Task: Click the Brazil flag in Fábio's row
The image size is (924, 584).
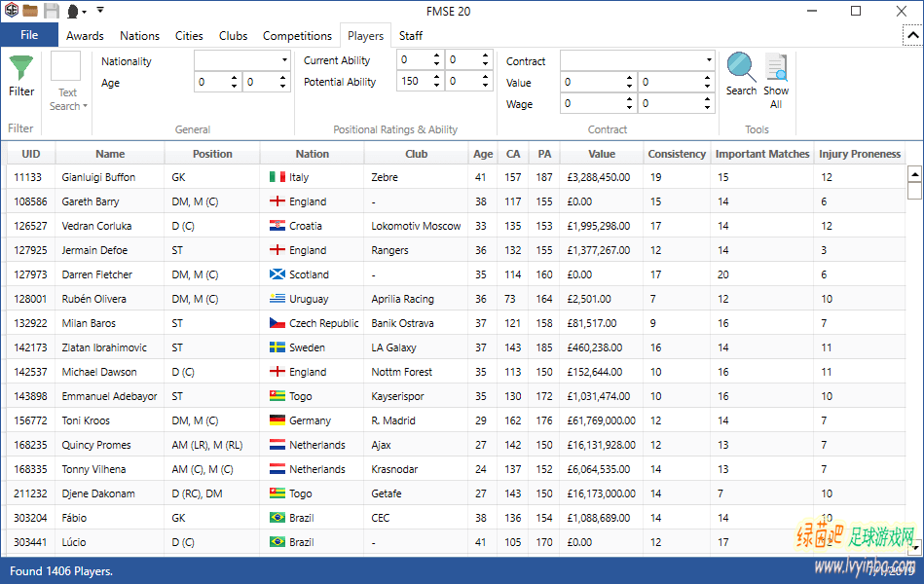Action: pyautogui.click(x=277, y=518)
